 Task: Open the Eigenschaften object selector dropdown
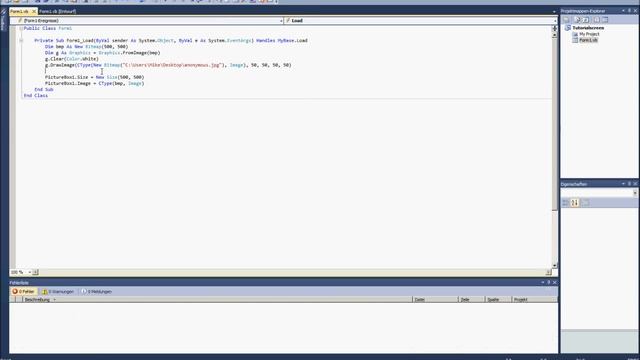[x=635, y=193]
